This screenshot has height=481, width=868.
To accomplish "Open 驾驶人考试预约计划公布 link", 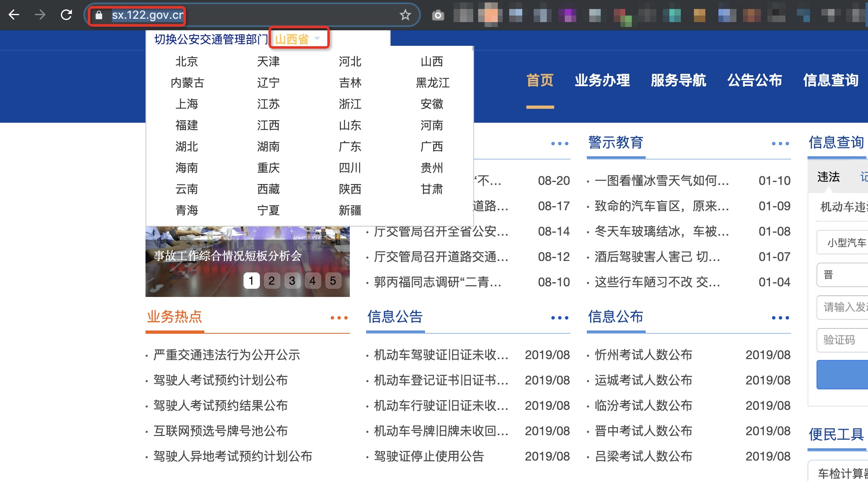I will coord(220,380).
